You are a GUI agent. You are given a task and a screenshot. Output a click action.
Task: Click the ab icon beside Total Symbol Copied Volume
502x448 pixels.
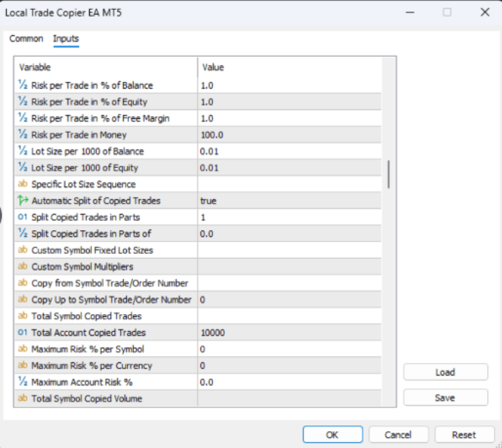click(x=23, y=398)
